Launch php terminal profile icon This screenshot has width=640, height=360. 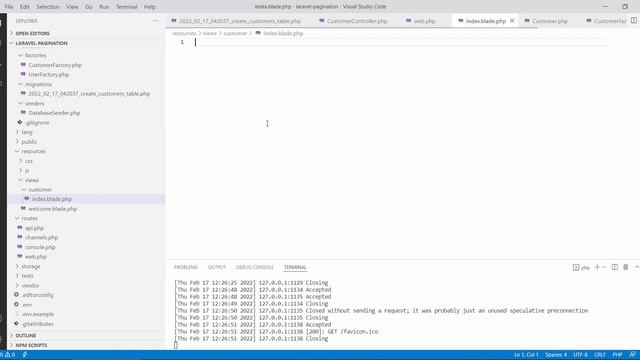(576, 267)
